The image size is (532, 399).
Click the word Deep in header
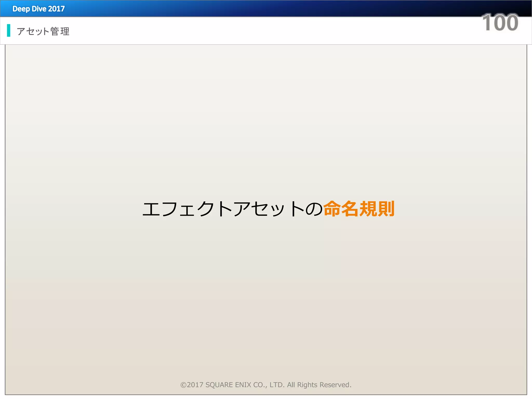click(x=21, y=9)
